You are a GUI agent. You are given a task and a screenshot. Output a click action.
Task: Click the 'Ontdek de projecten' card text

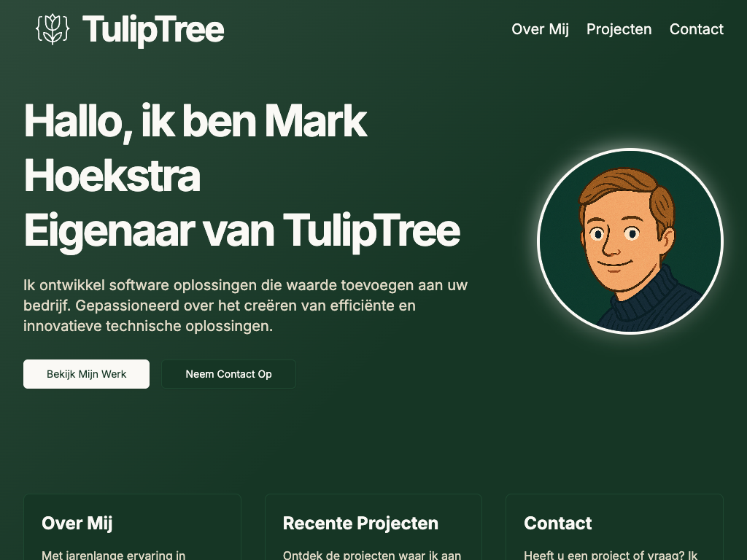(372, 555)
